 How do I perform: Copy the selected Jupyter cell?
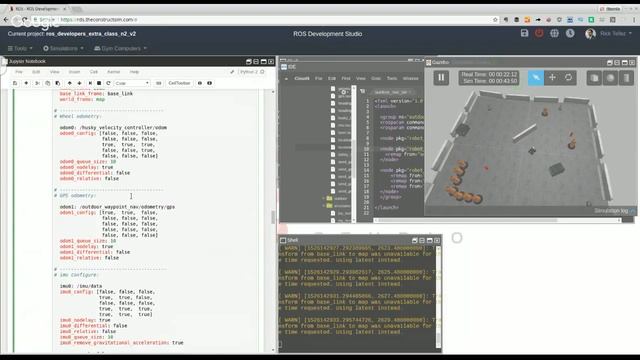point(47,83)
